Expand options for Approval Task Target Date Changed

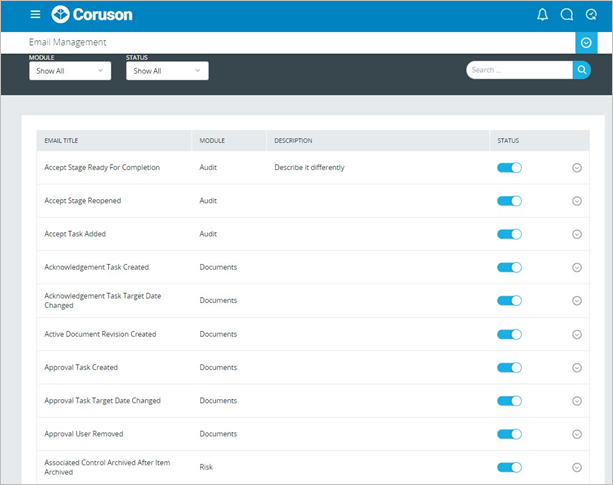(577, 401)
